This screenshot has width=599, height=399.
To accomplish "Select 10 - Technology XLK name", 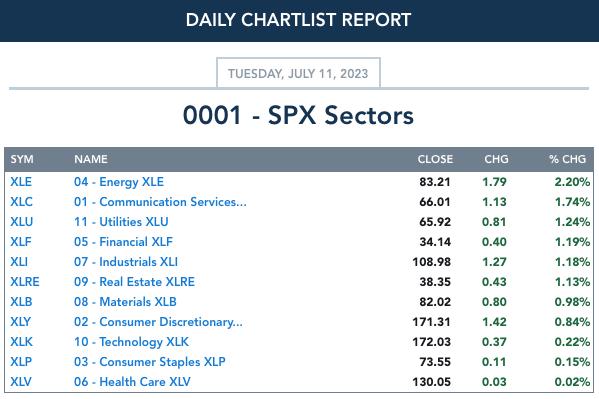I will coord(131,342).
